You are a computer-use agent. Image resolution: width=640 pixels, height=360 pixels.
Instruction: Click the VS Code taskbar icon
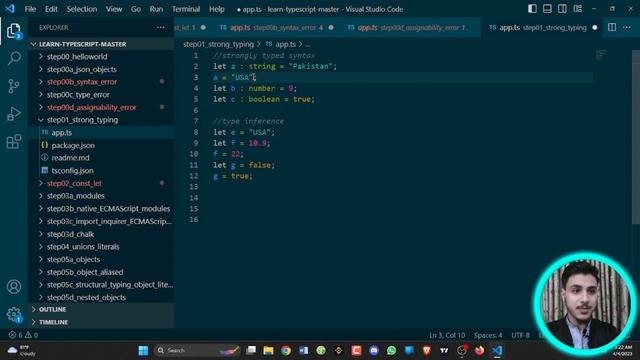click(x=497, y=351)
